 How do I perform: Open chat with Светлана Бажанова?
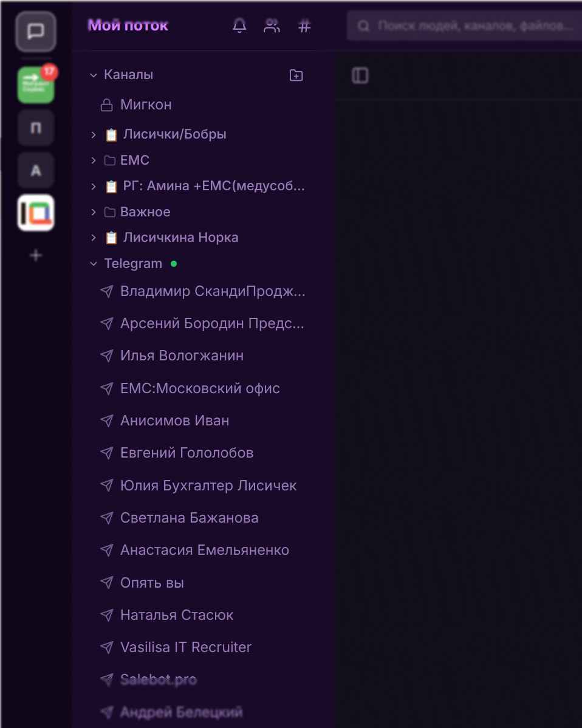(x=189, y=518)
